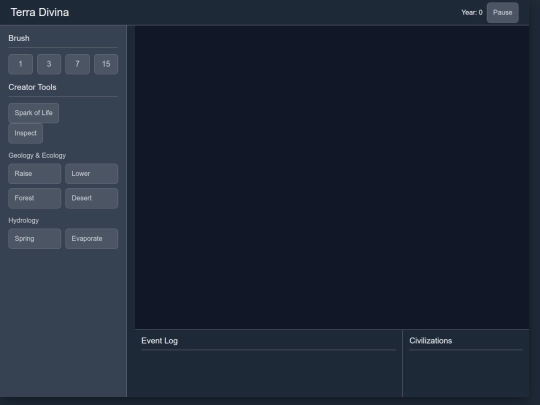
Task: Choose the Raise terrain tool
Action: pos(35,174)
